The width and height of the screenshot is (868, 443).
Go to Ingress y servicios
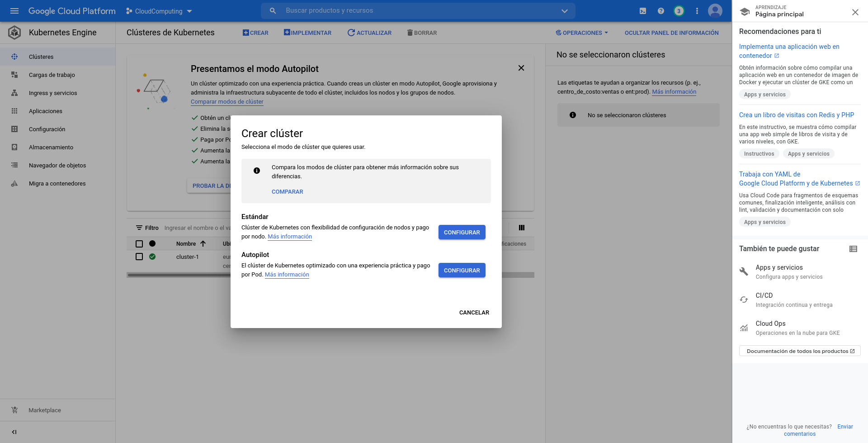click(x=57, y=93)
